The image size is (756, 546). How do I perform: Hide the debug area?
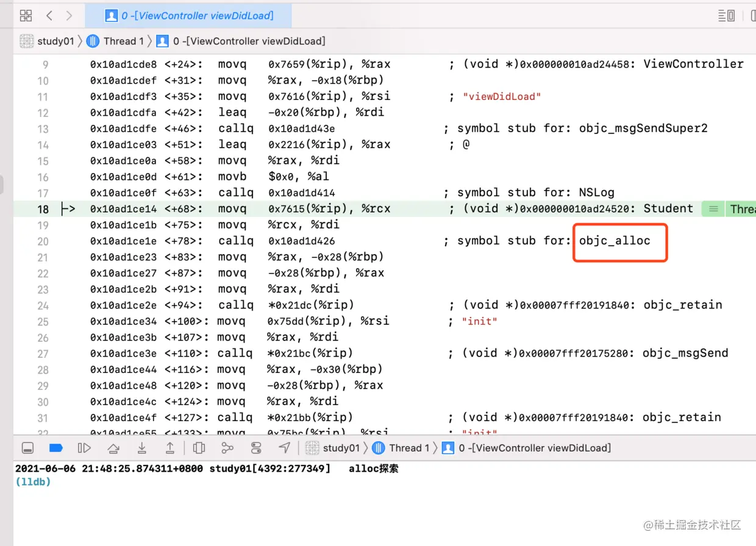click(27, 448)
